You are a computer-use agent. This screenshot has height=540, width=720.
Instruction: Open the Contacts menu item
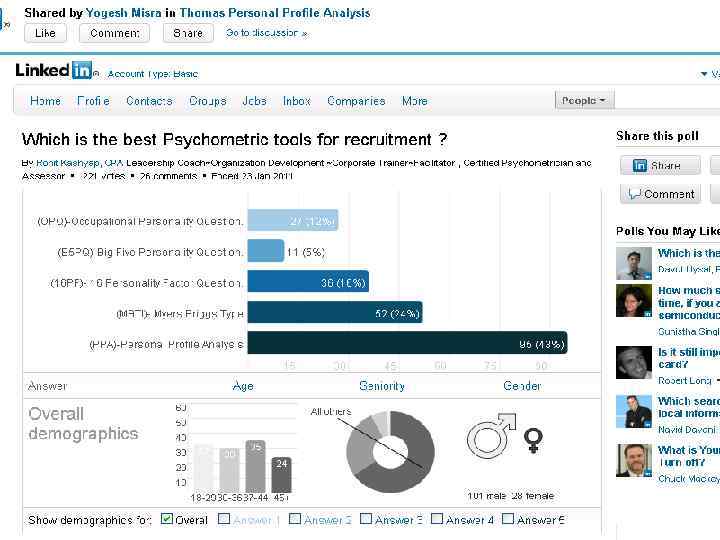coord(149,101)
